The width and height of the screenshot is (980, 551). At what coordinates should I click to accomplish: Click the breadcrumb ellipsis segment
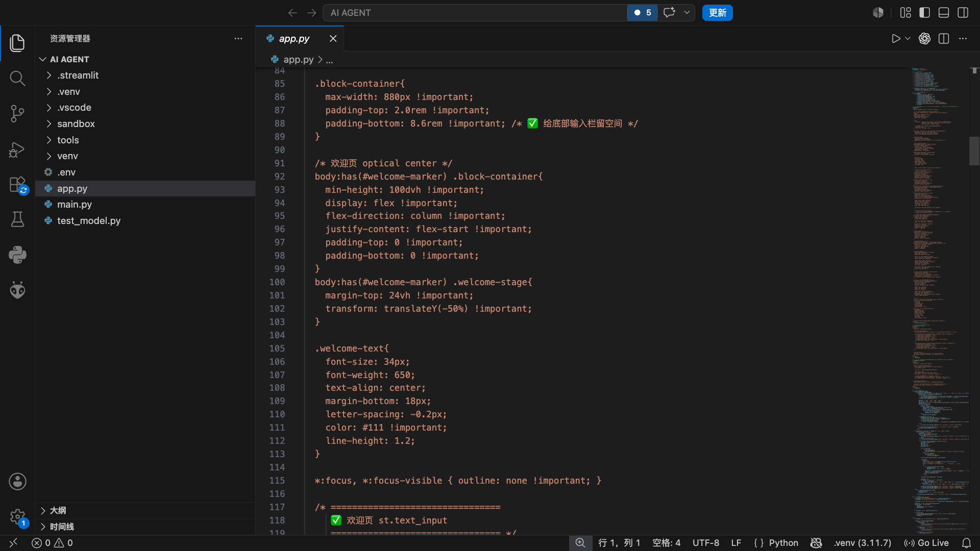coord(329,60)
